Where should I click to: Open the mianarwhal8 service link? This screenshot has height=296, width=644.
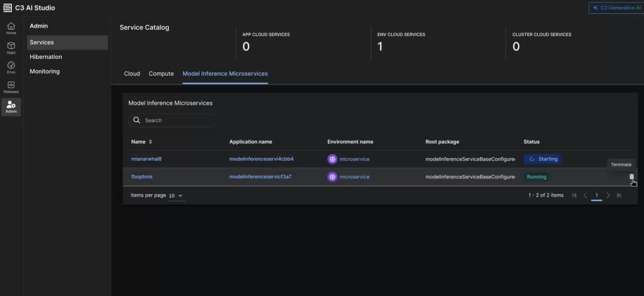[146, 159]
